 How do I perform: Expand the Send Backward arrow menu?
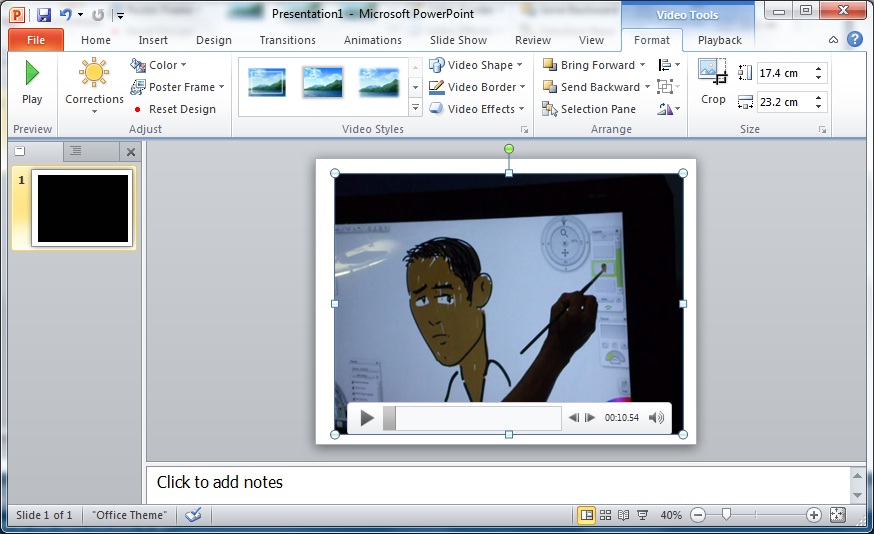pyautogui.click(x=647, y=87)
